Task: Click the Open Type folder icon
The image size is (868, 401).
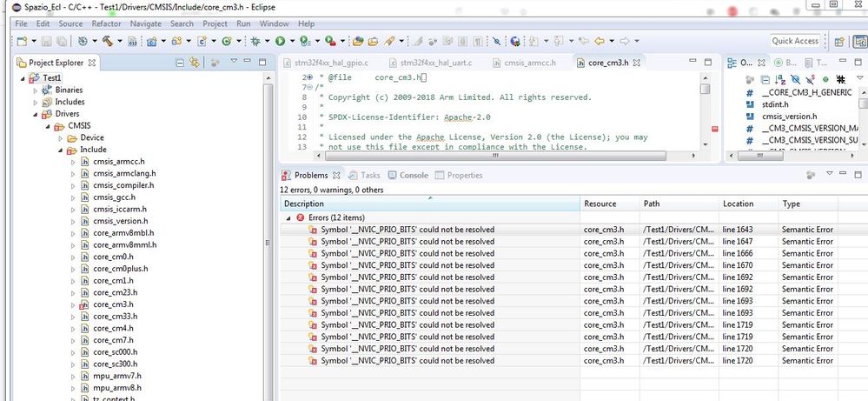Action: 358,41
